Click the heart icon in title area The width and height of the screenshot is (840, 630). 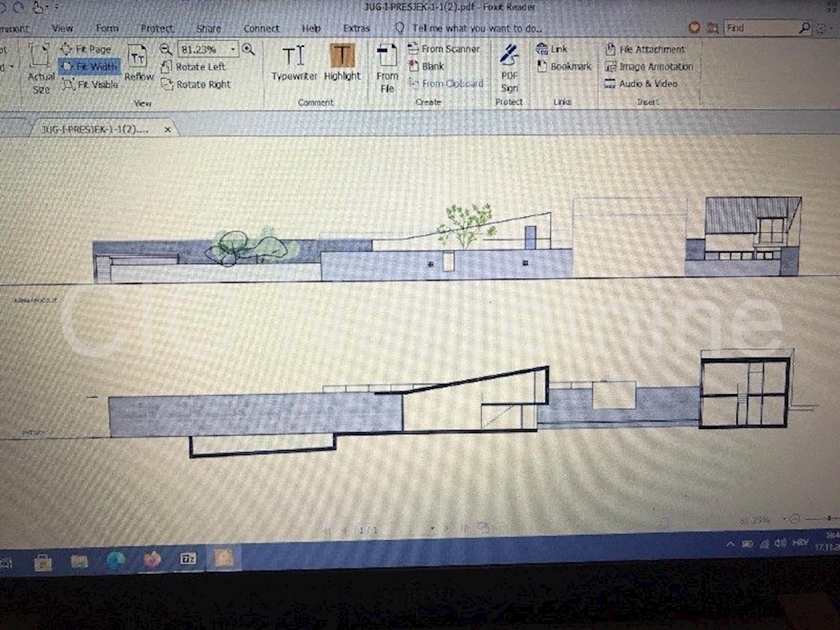coord(694,28)
